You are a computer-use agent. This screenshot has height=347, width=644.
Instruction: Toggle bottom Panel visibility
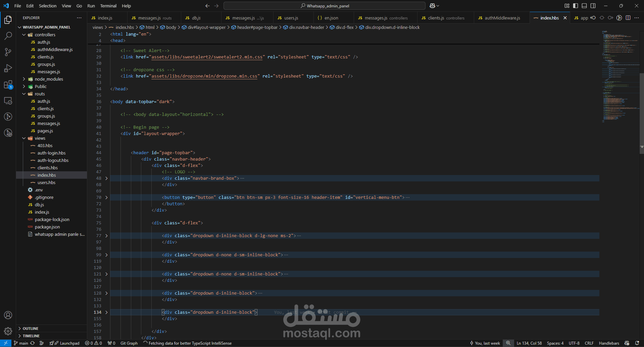(584, 6)
